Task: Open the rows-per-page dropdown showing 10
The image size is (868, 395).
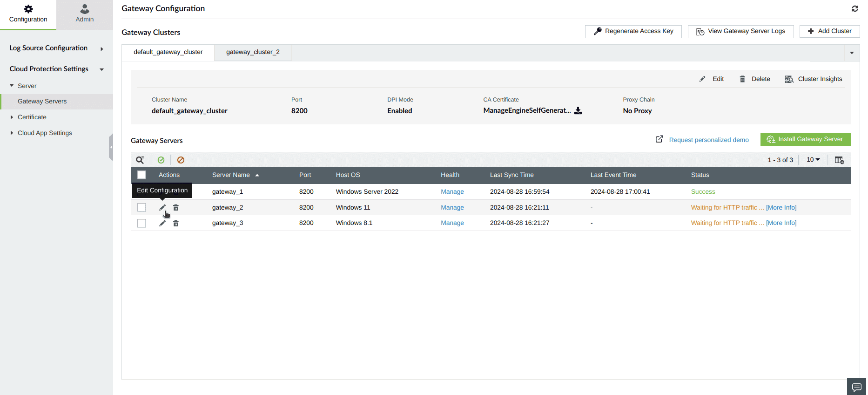Action: point(813,160)
